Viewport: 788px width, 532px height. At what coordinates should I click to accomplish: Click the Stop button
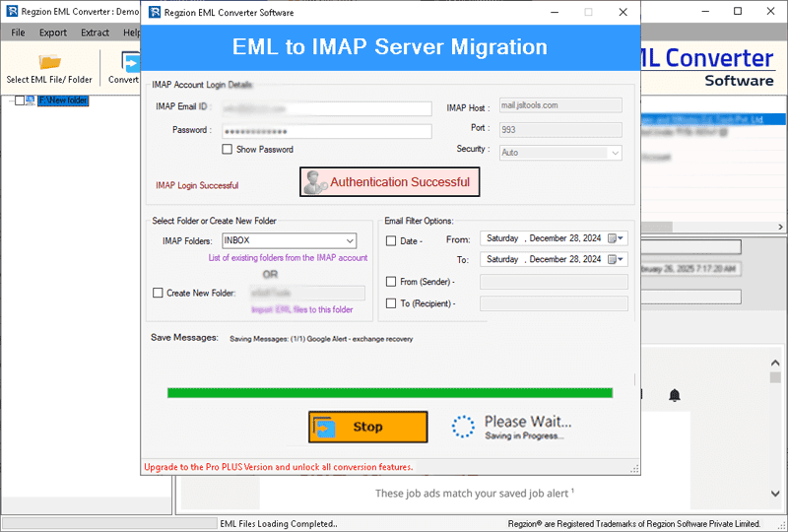367,427
